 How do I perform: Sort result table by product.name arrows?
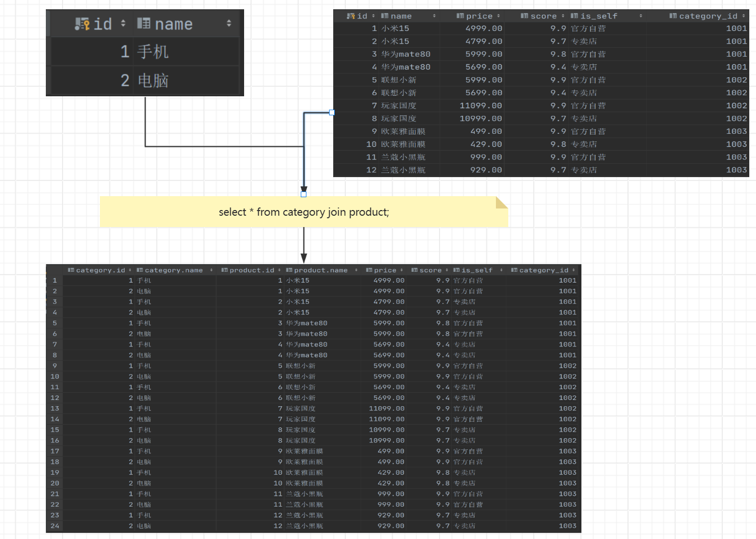point(356,270)
